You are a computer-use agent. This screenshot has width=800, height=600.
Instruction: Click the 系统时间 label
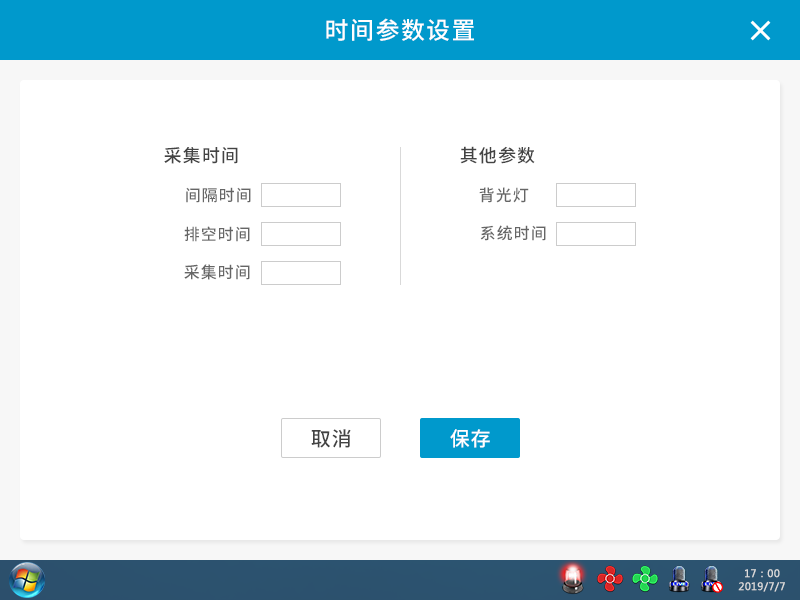pyautogui.click(x=513, y=234)
